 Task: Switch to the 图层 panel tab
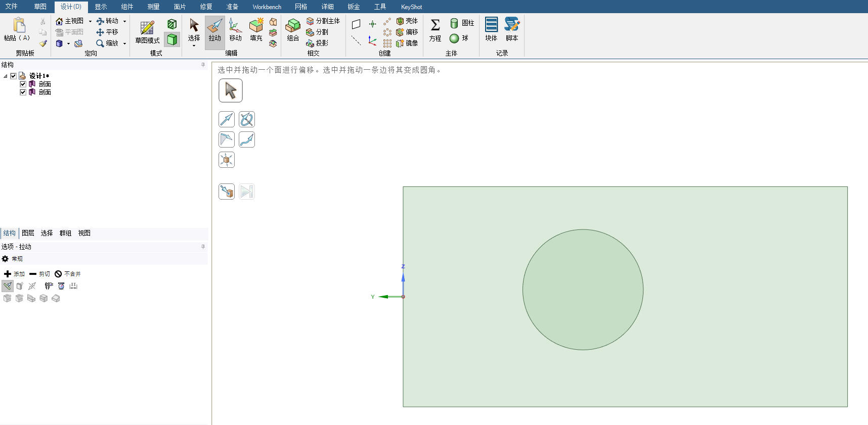[28, 233]
